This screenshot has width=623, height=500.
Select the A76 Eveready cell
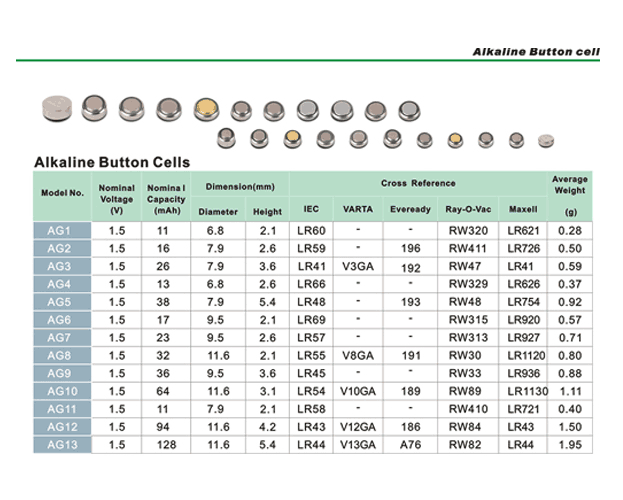coord(410,443)
